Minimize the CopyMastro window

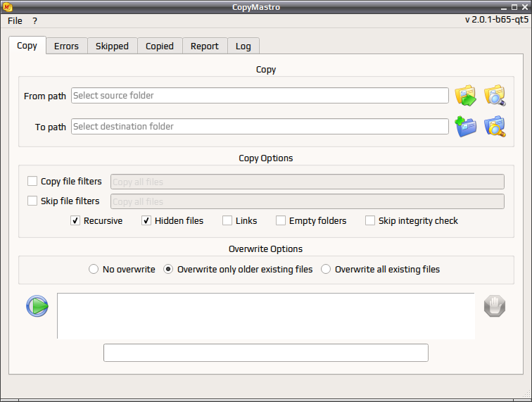pos(504,7)
